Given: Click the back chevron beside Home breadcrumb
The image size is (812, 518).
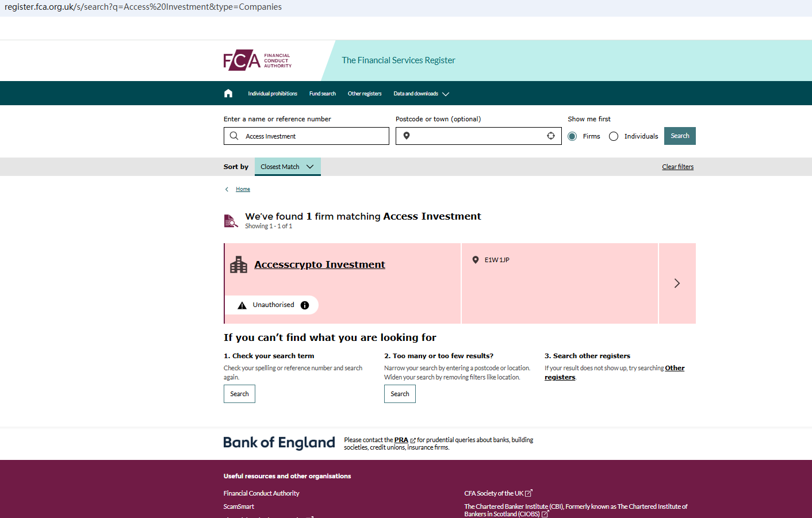Looking at the screenshot, I should point(227,189).
